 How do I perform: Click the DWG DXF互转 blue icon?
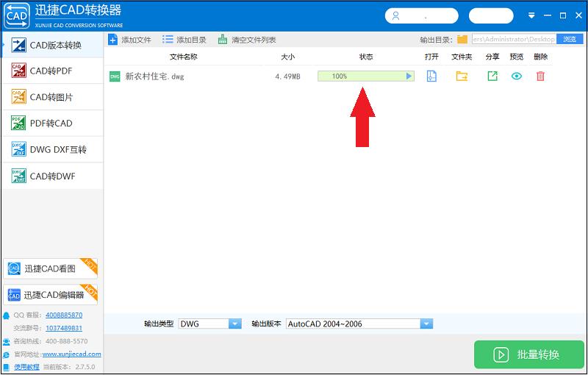[19, 149]
